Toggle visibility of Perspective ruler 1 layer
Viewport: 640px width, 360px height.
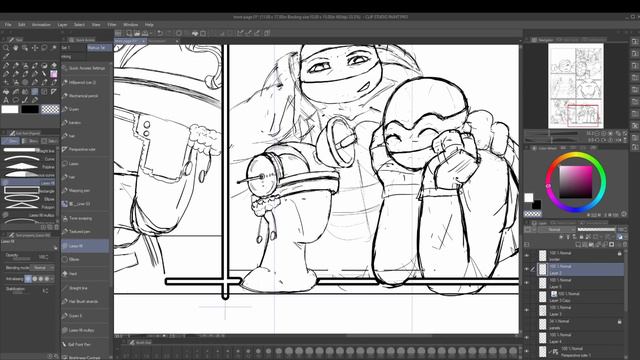click(x=527, y=351)
